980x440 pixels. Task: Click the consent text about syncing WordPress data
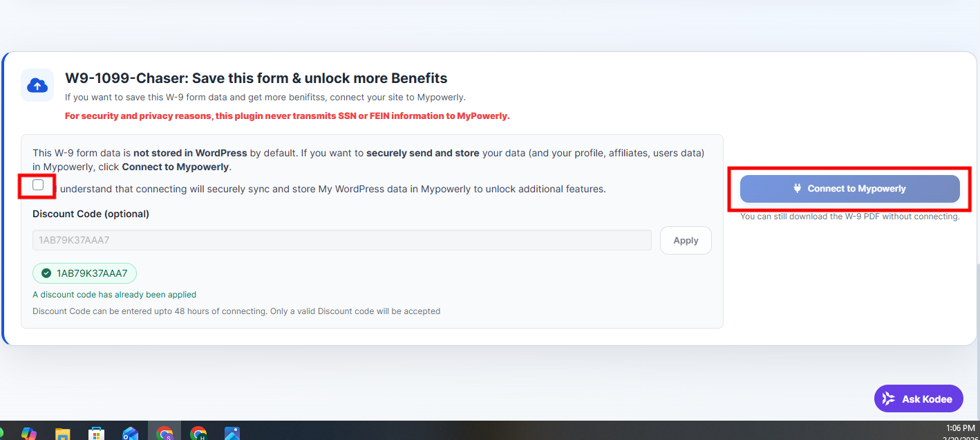pyautogui.click(x=331, y=189)
